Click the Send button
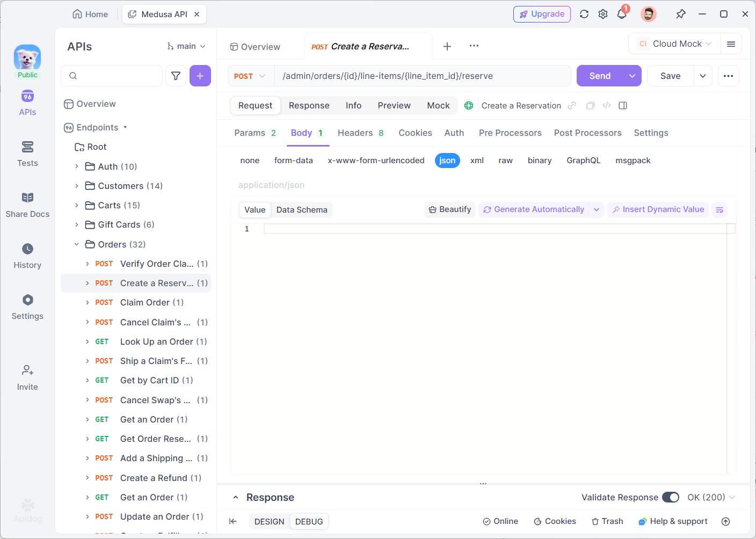The width and height of the screenshot is (756, 539). click(600, 76)
